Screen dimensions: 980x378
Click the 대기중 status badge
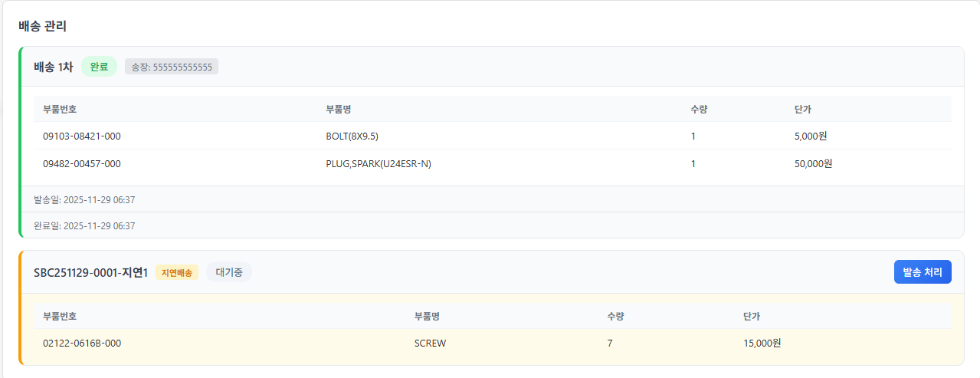(x=228, y=272)
